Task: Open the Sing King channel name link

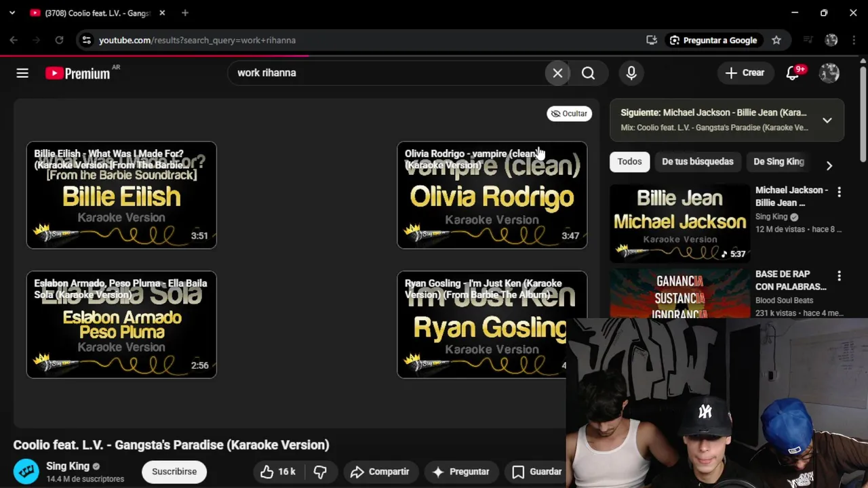Action: point(68,466)
